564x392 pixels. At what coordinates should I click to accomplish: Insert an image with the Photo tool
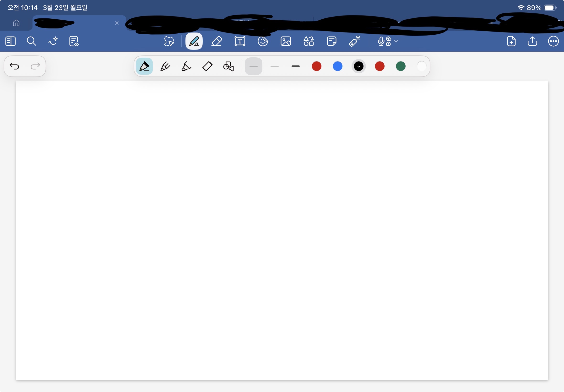(x=286, y=41)
